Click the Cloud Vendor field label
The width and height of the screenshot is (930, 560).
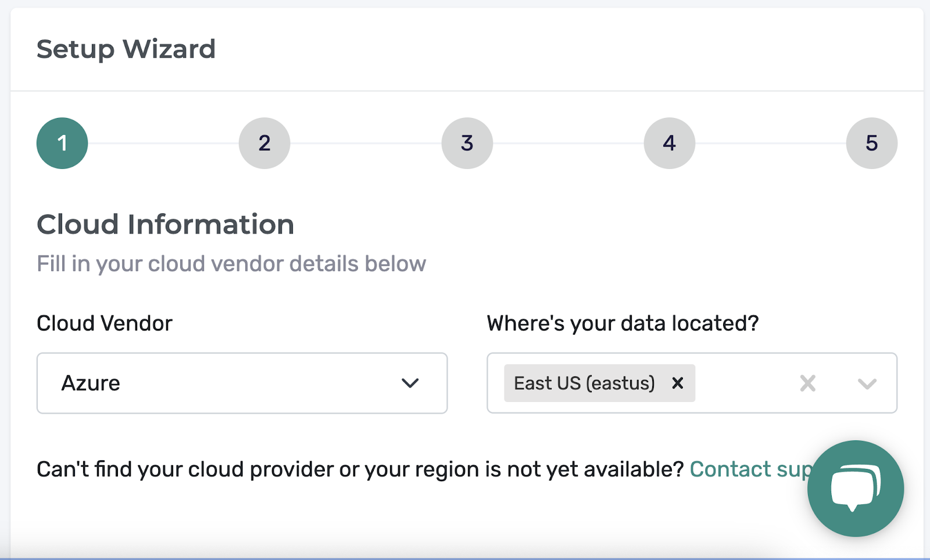(x=105, y=324)
